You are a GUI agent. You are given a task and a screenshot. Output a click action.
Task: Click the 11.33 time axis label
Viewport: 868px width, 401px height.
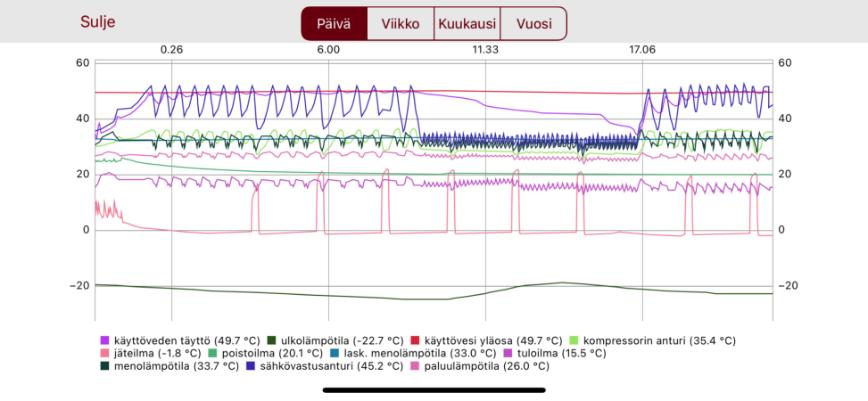click(x=485, y=50)
